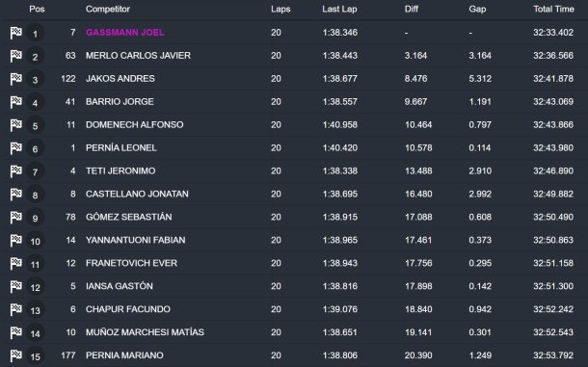Select the finish flag icon in Jakos Andres row

(x=15, y=79)
